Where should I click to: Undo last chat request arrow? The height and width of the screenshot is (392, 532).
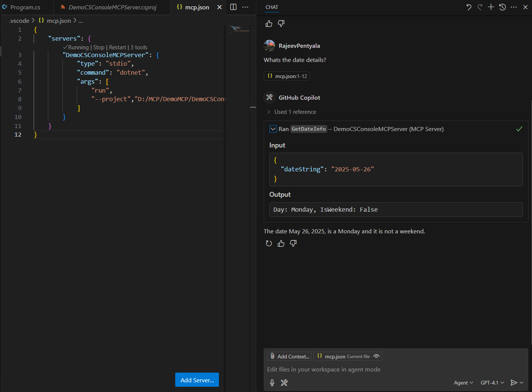469,7
